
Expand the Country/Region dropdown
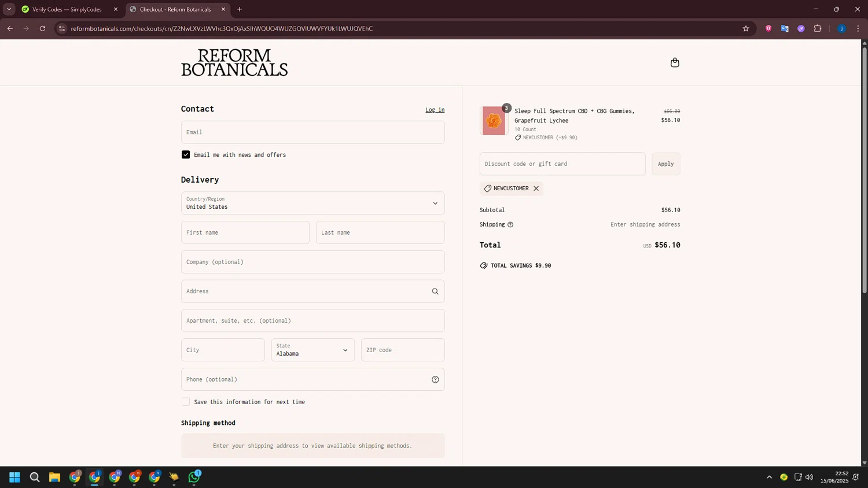pyautogui.click(x=313, y=203)
